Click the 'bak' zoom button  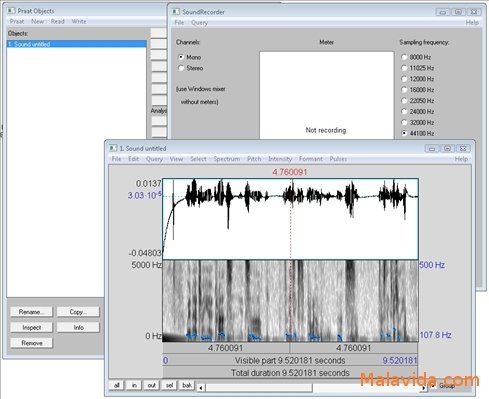point(187,385)
